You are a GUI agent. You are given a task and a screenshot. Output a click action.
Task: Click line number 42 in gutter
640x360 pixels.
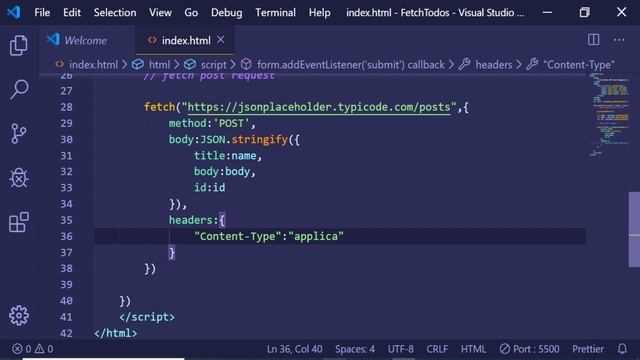(x=66, y=333)
